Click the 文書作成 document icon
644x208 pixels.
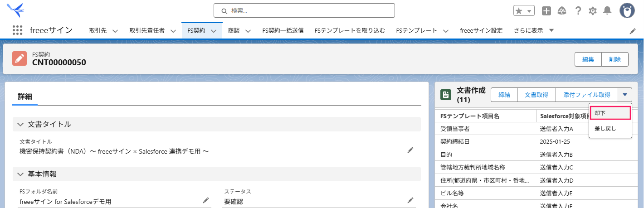pyautogui.click(x=446, y=94)
